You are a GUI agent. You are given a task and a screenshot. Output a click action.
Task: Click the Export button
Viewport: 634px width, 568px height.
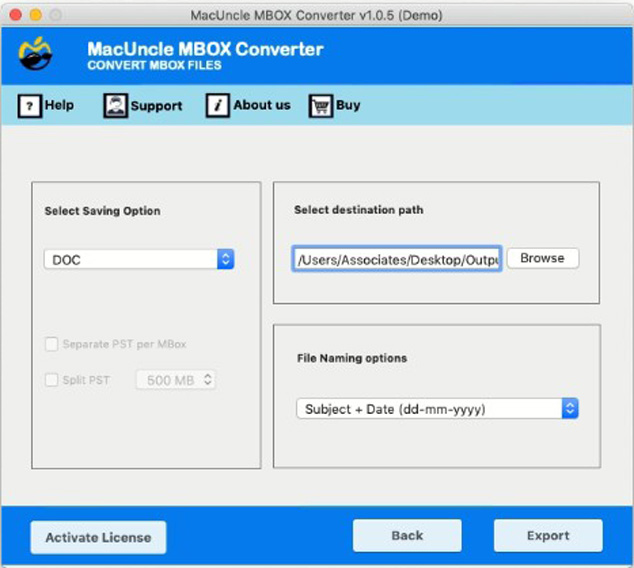tap(548, 535)
